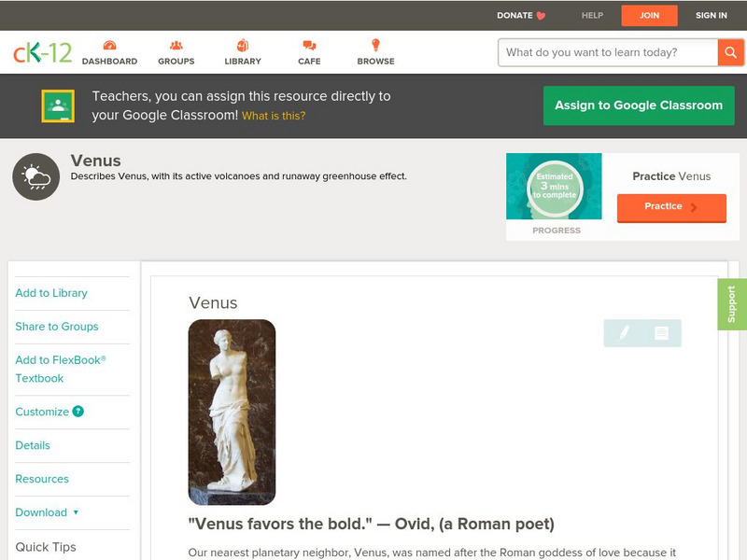Click Assign to Google Classroom button
This screenshot has width=747, height=560.
click(639, 105)
